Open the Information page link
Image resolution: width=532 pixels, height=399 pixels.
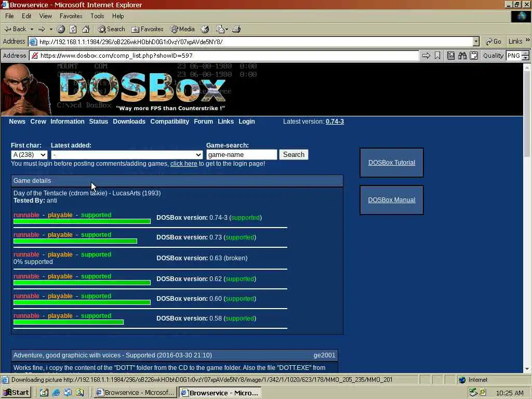coord(67,122)
